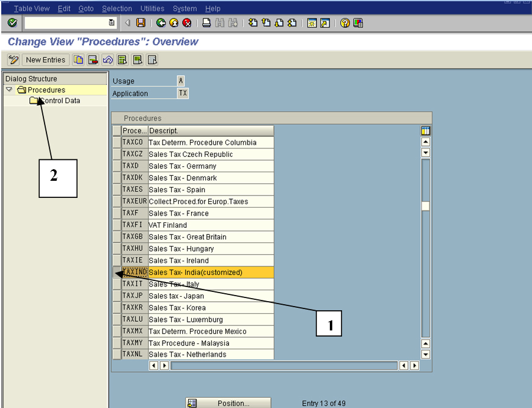Open the command field history dropdown
This screenshot has height=408, width=532.
(111, 23)
